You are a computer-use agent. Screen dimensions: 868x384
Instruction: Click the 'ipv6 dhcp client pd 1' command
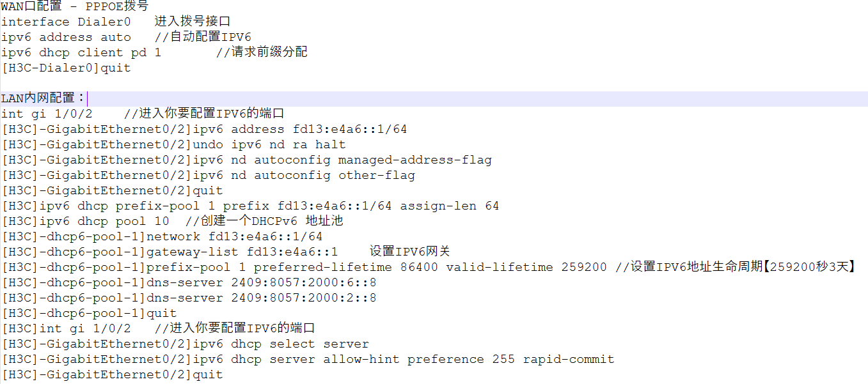tap(81, 52)
